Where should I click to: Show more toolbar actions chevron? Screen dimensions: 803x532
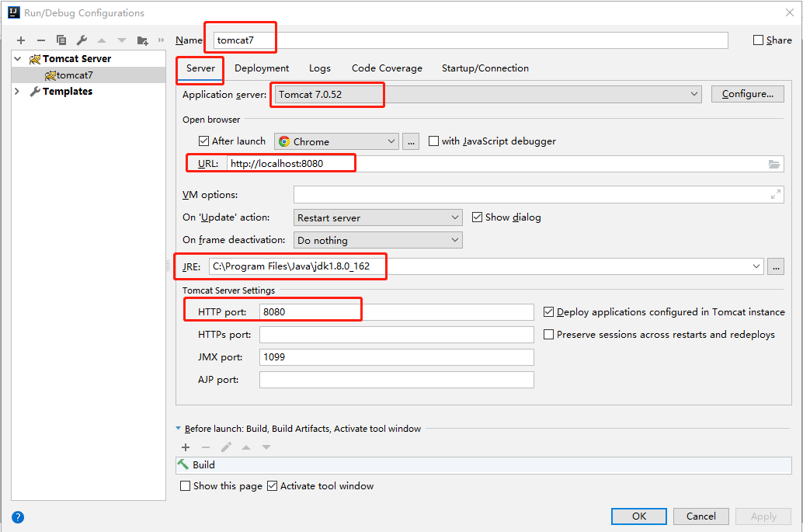point(161,40)
